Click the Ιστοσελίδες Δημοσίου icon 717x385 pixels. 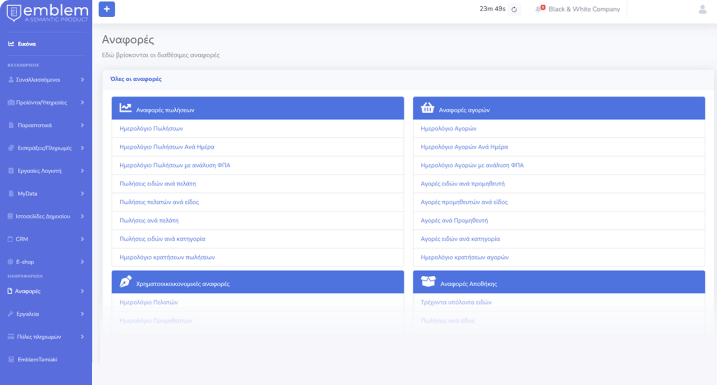coord(10,216)
